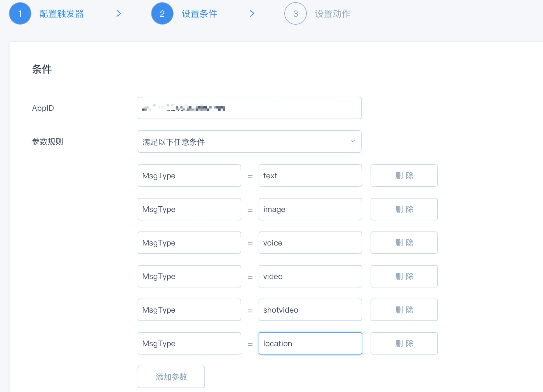Click the chevron after 设置条件
Screen dimensions: 543x392
[x=252, y=13]
